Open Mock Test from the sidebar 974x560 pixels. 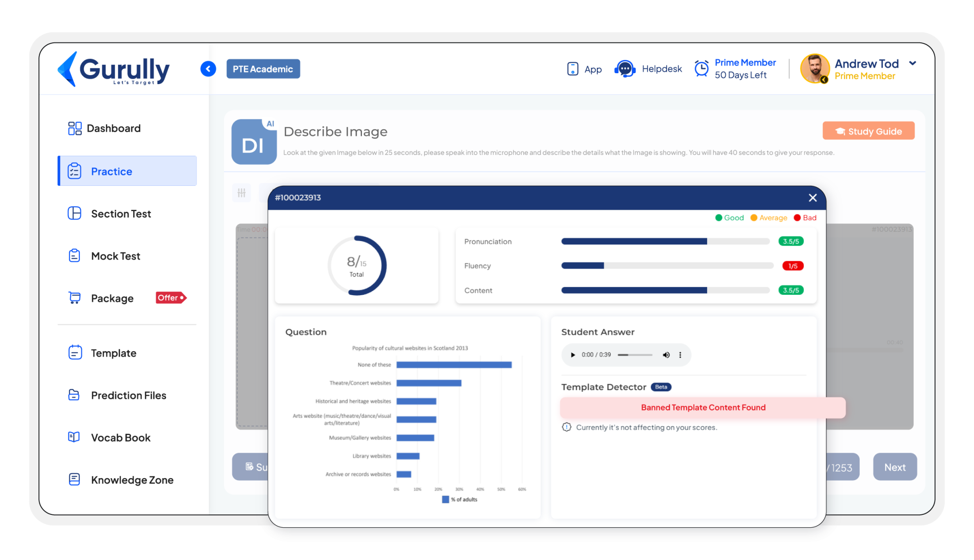75,256
